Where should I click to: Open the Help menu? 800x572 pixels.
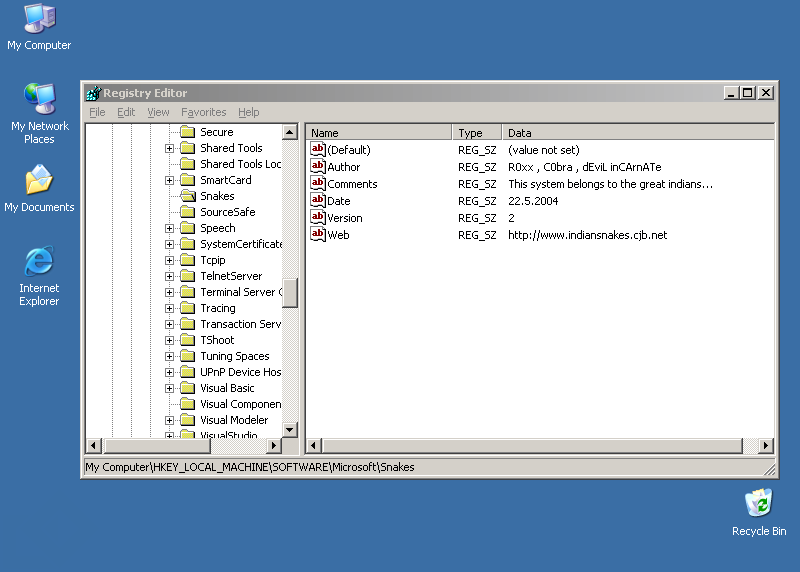pos(248,112)
